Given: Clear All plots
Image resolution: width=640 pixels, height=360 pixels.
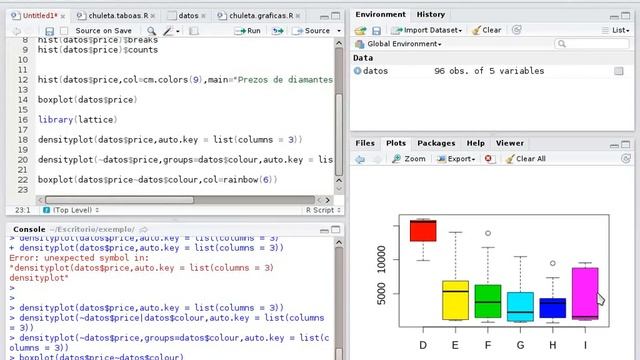Looking at the screenshot, I should [x=526, y=159].
